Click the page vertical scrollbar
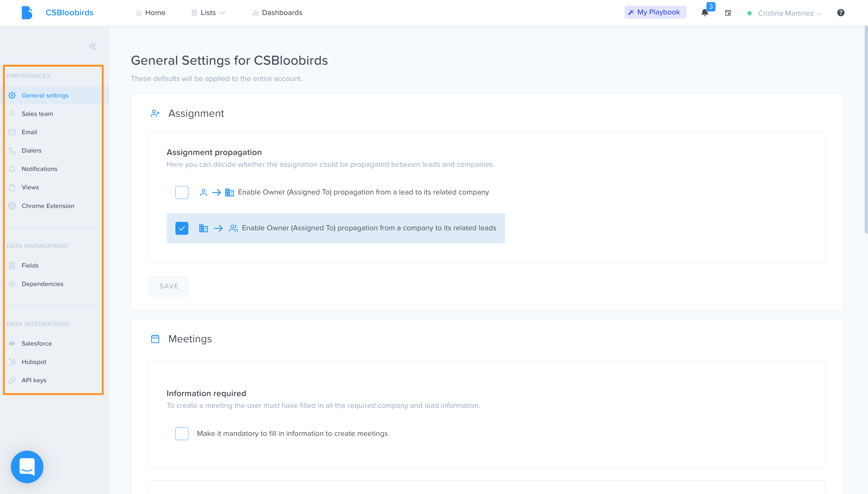 click(866, 131)
